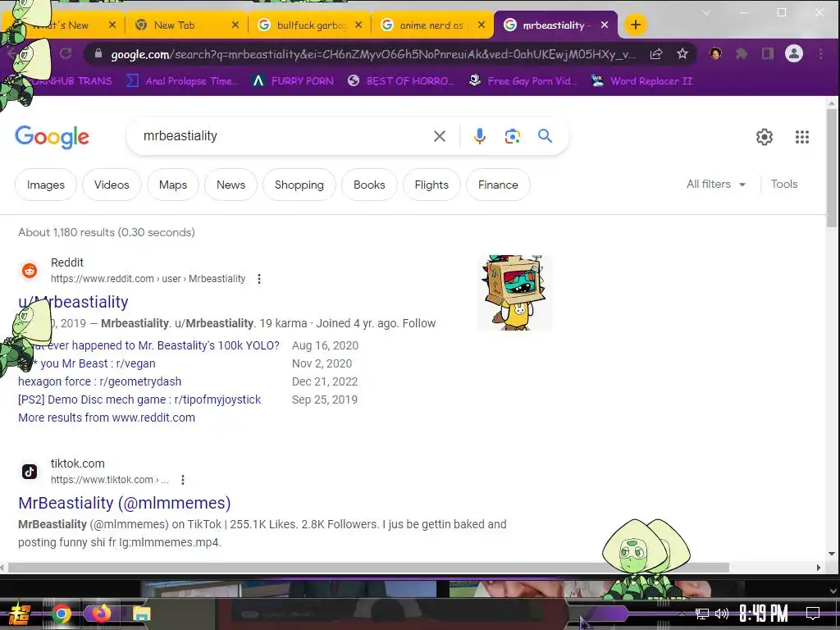Toggle Chrome side panel

click(x=768, y=53)
